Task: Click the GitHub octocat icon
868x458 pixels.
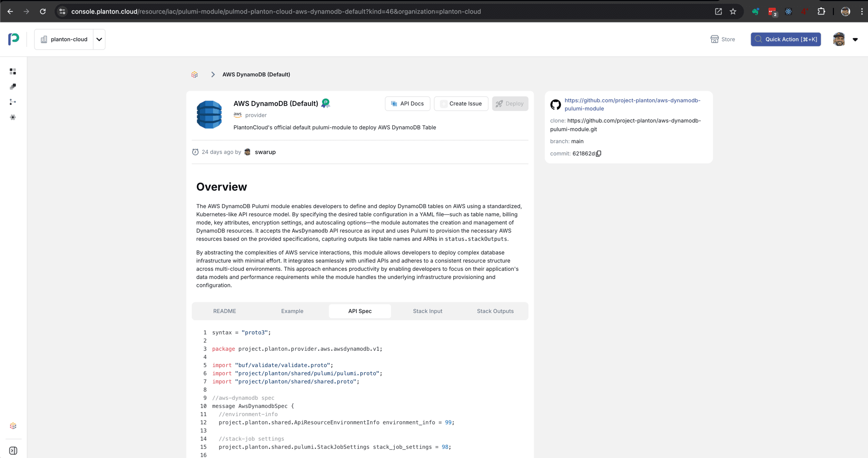Action: tap(556, 105)
